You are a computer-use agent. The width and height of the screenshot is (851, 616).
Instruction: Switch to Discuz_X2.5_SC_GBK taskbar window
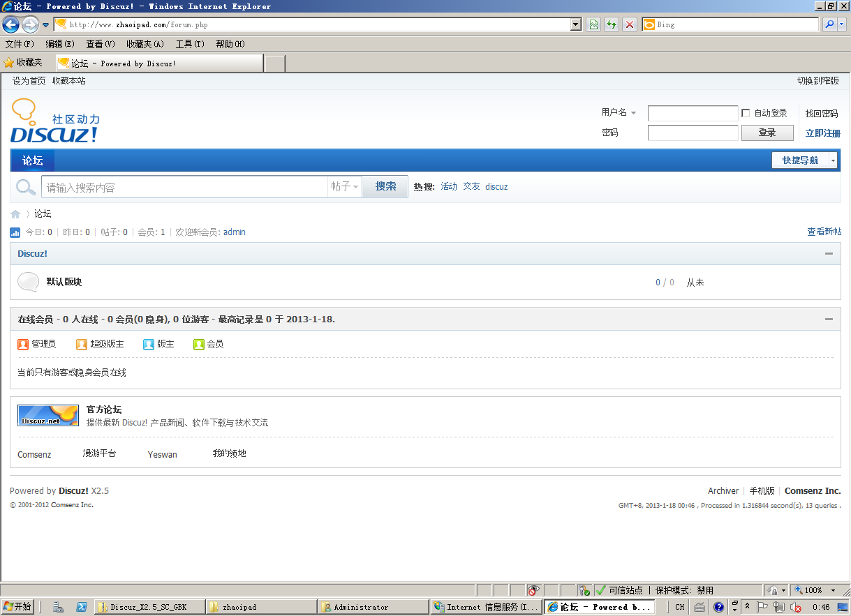pos(149,607)
